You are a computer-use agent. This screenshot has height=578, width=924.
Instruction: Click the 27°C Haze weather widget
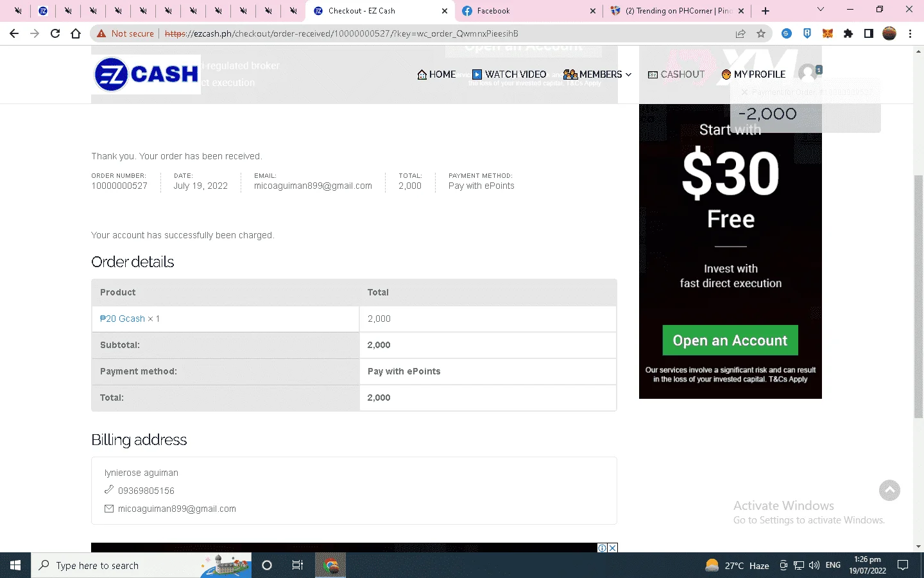click(x=737, y=565)
